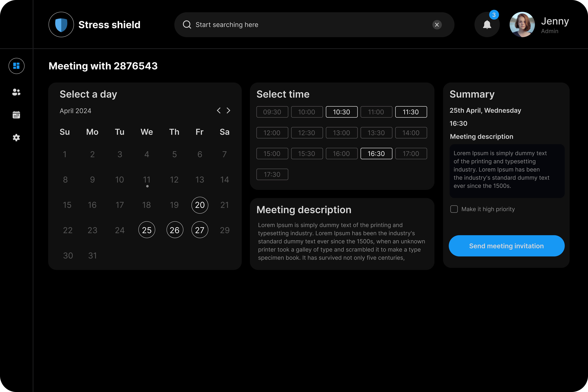Select day 25 in the calendar
This screenshot has height=392, width=588.
[x=147, y=230]
